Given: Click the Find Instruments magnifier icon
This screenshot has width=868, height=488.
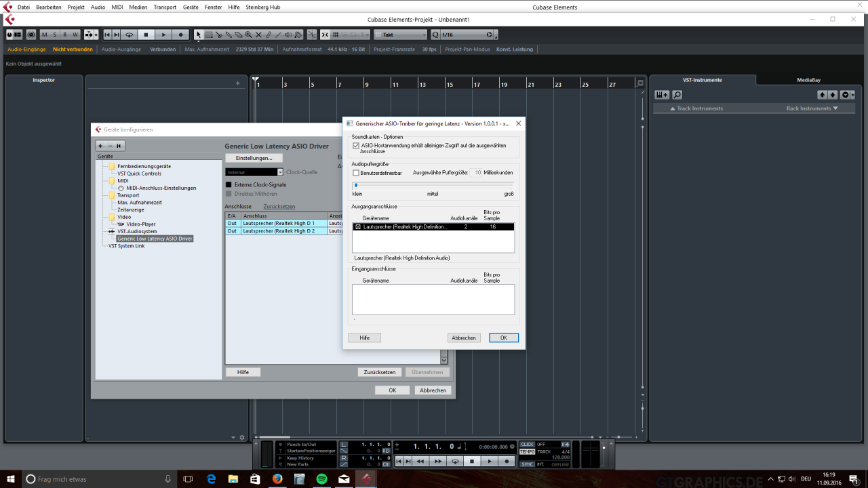Looking at the screenshot, I should pos(677,95).
